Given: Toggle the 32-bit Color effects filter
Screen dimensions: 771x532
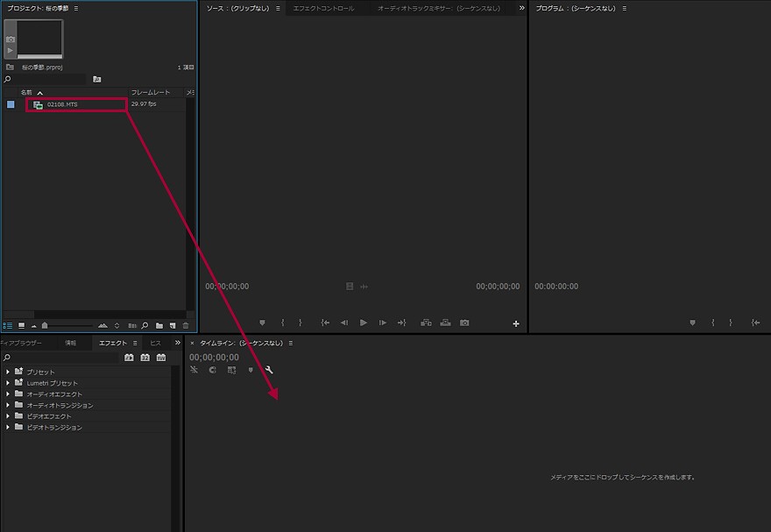Looking at the screenshot, I should point(145,358).
